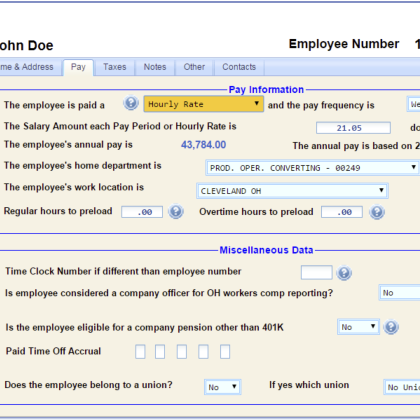Click the fourth Paid Time Off Accrual box
The height and width of the screenshot is (420, 420).
coord(203,352)
